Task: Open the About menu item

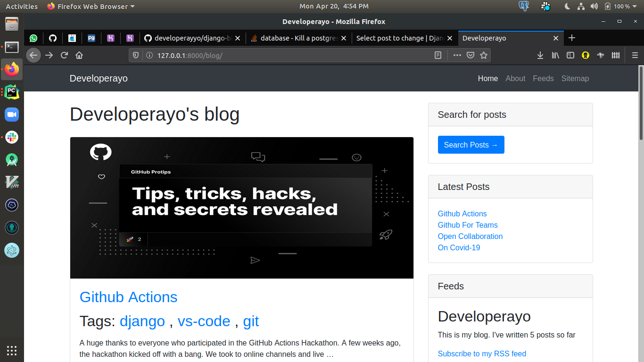Action: (x=515, y=78)
